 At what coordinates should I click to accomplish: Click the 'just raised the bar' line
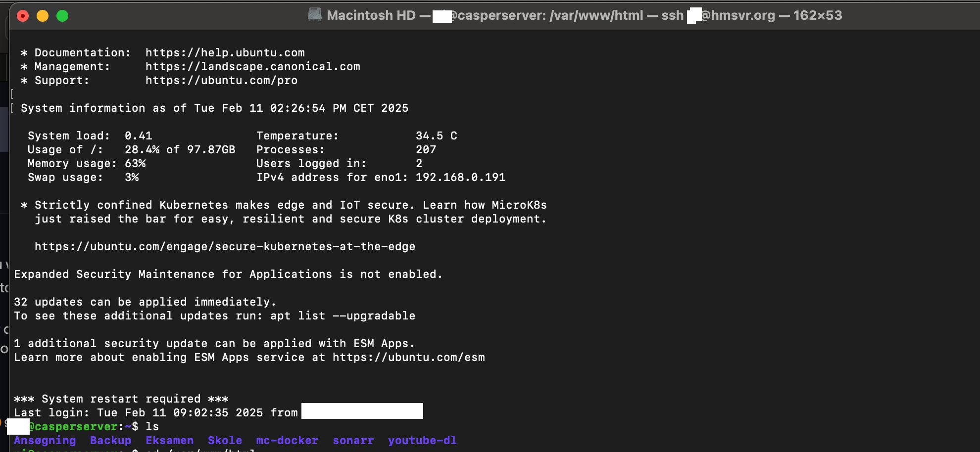tap(291, 219)
